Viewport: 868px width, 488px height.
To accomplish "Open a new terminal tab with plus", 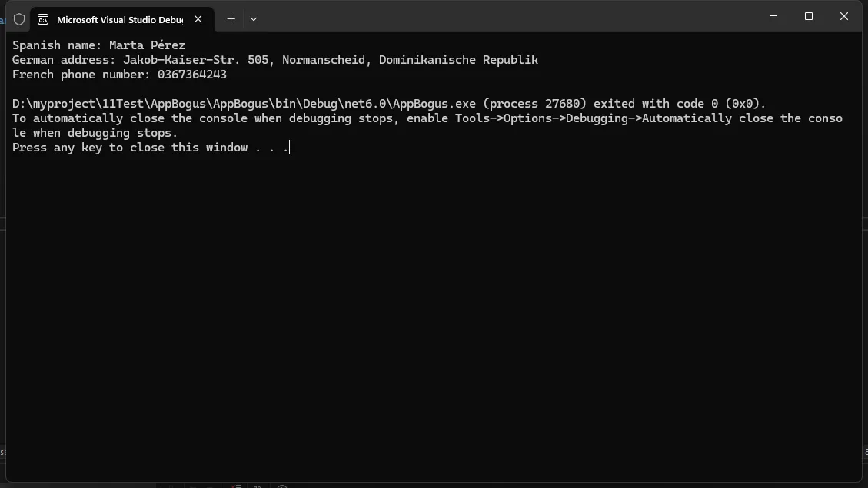I will [x=231, y=19].
